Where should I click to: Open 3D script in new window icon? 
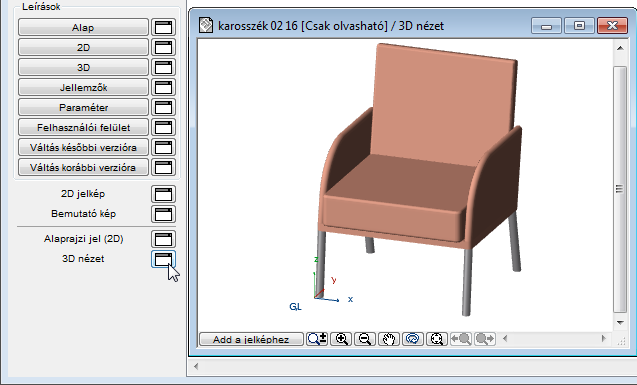pyautogui.click(x=164, y=67)
